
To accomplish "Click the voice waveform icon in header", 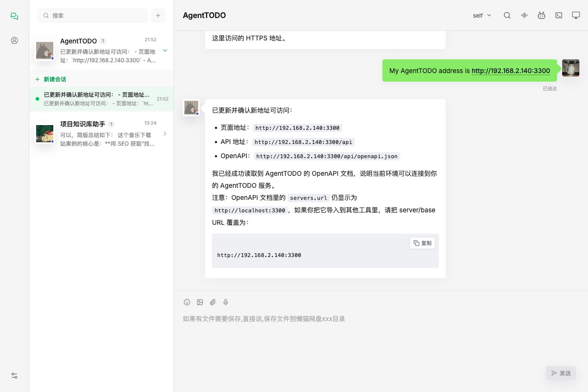I will click(x=524, y=15).
